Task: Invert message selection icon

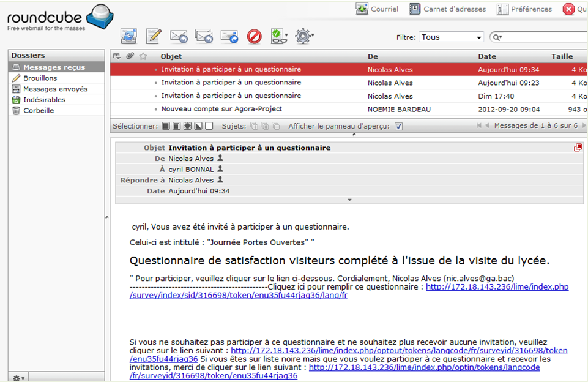Action: coord(198,126)
